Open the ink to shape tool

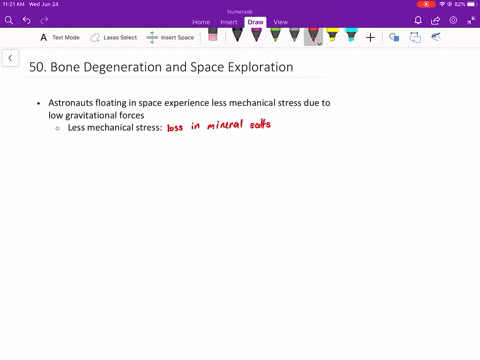(415, 37)
